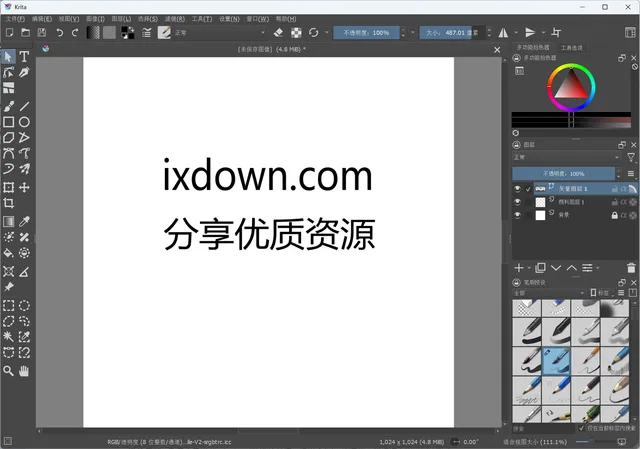Select the Move tool
The width and height of the screenshot is (640, 449).
(x=24, y=187)
